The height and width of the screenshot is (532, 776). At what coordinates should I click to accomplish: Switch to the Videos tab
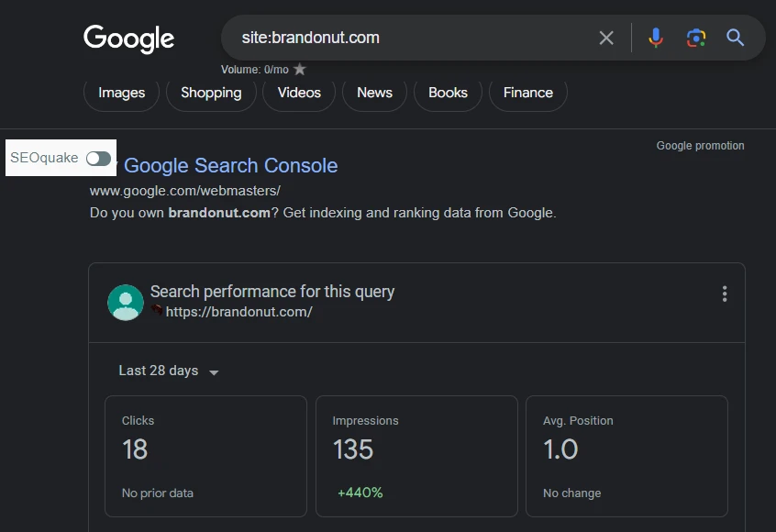click(x=298, y=93)
